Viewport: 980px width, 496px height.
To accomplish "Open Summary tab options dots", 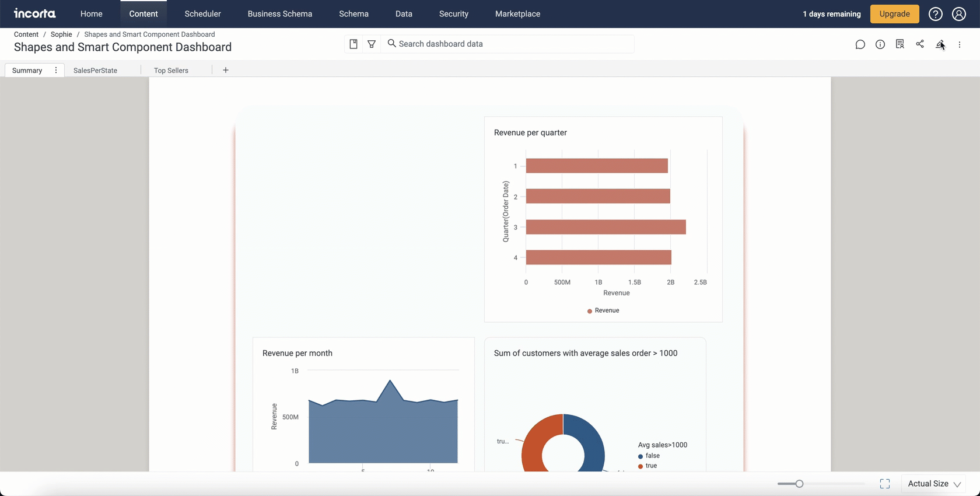I will (56, 70).
